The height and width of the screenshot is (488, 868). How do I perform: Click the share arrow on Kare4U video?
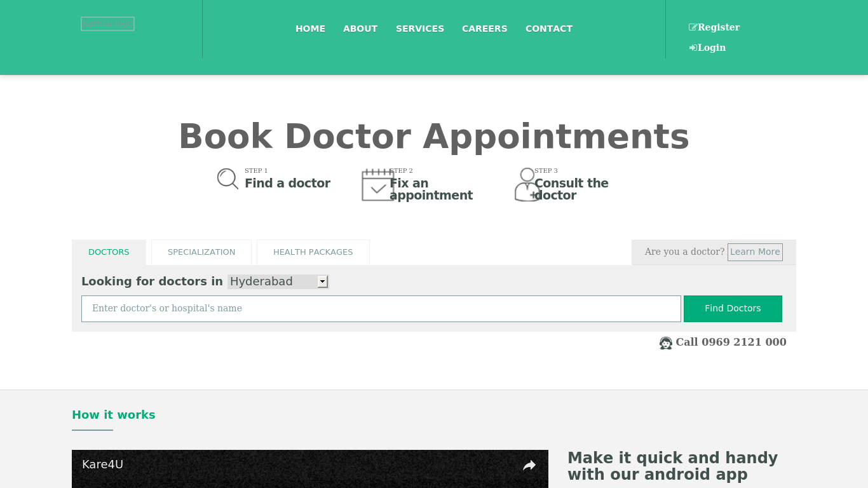529,466
